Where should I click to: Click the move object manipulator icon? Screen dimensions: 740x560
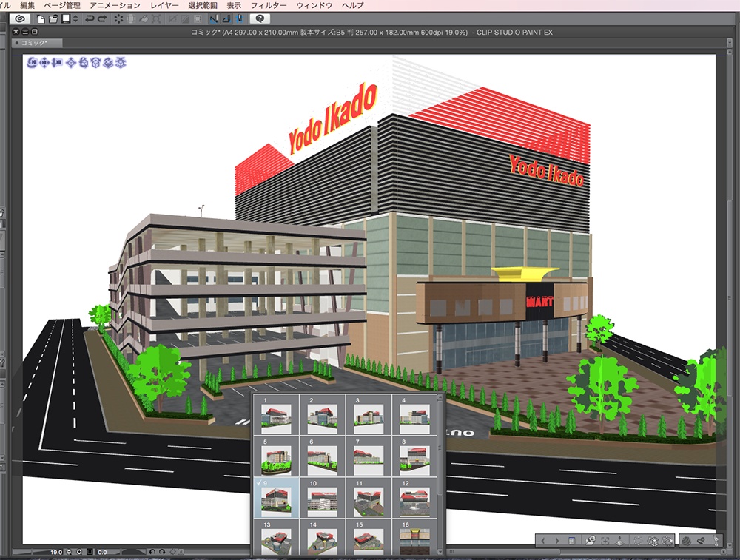71,62
